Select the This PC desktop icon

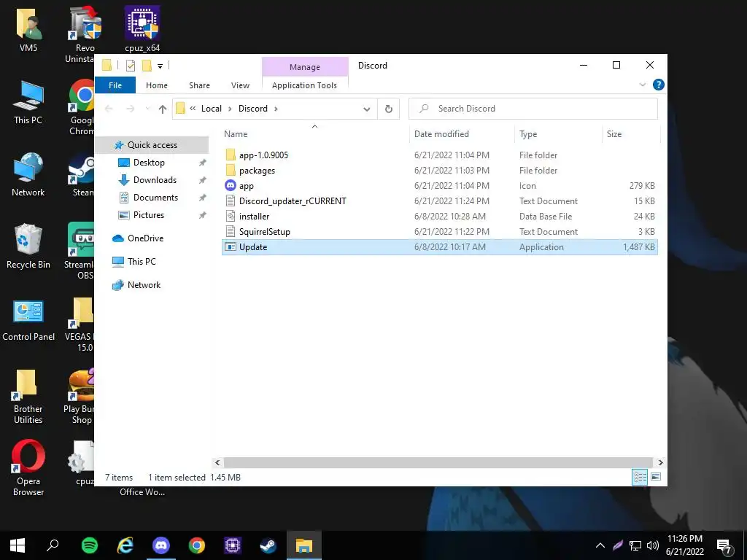point(28,103)
